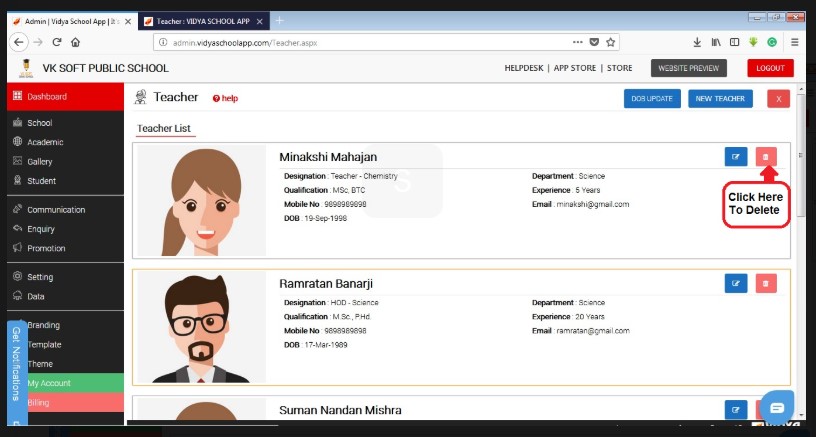This screenshot has height=437, width=816.
Task: Edit Minakshi Mahajan's teacher record
Action: 736,157
